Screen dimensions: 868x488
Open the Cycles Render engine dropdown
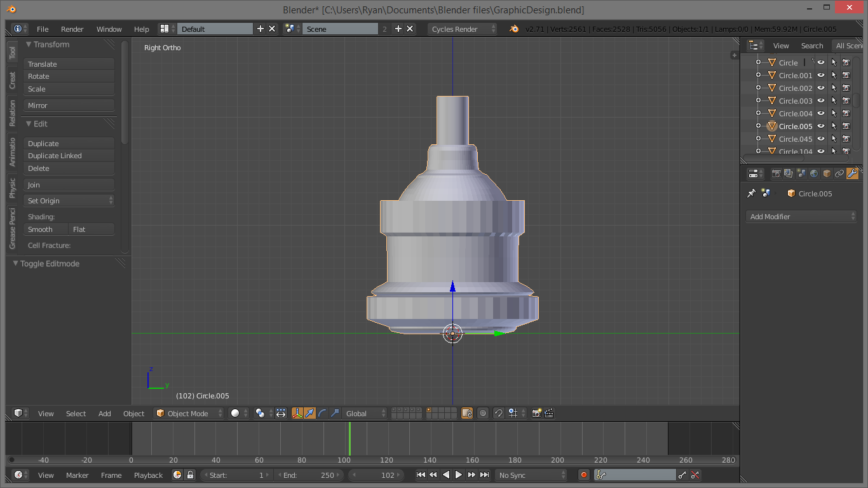tap(463, 29)
